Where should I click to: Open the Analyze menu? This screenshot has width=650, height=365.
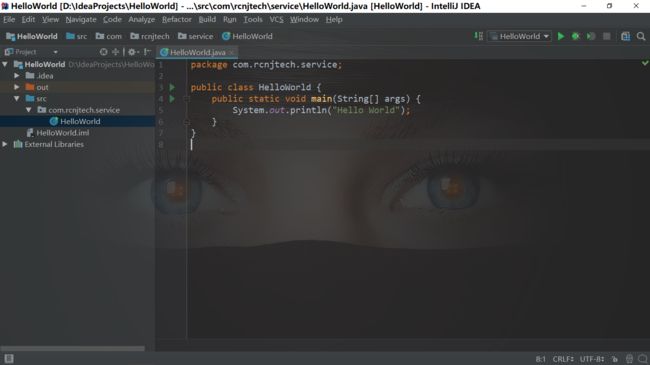coord(141,19)
